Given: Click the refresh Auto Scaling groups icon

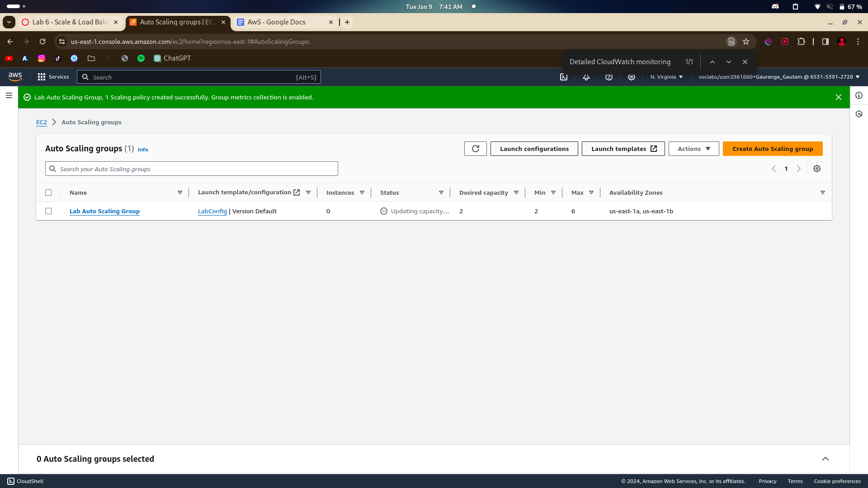Looking at the screenshot, I should tap(475, 149).
